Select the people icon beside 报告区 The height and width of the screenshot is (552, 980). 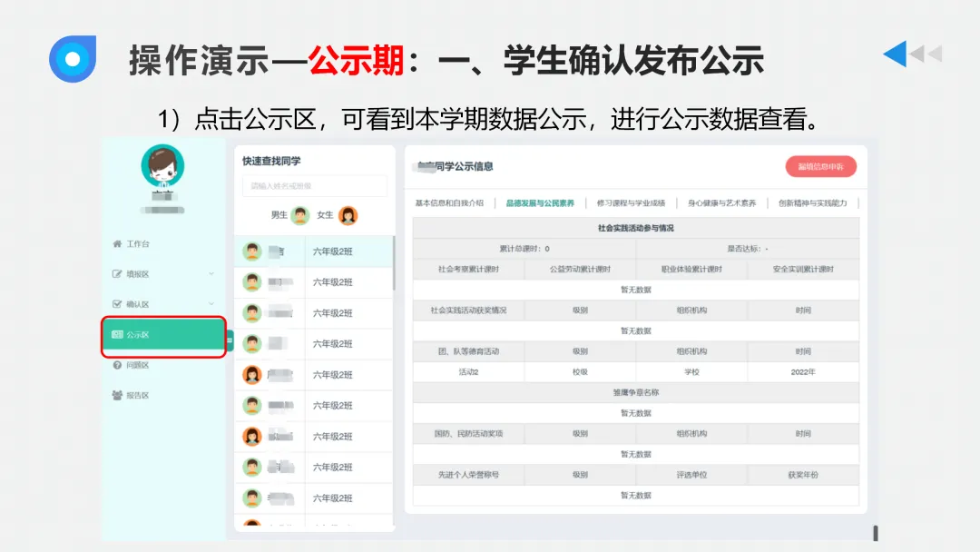[x=117, y=393]
